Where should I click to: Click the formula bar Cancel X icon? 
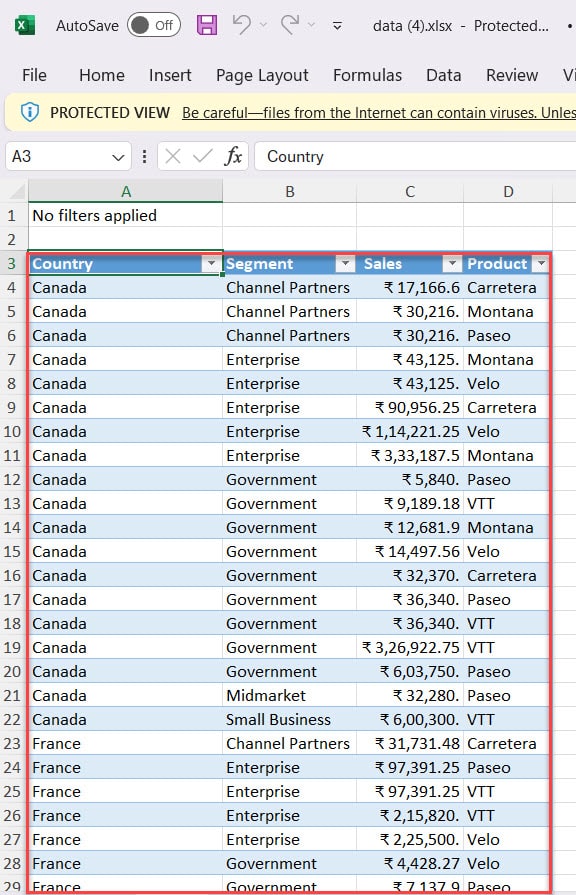pos(172,156)
